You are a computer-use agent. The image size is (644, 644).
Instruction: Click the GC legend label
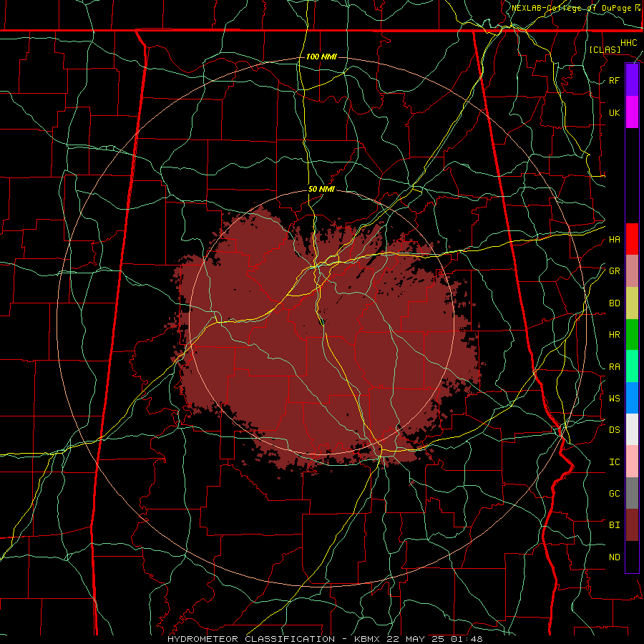pos(614,494)
